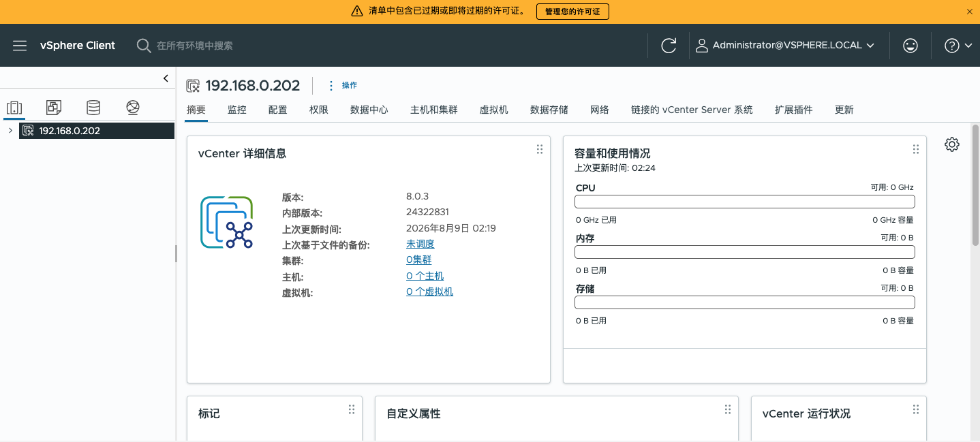Image resolution: width=980 pixels, height=442 pixels.
Task: Click the warning triangle in license banner
Action: click(x=357, y=12)
